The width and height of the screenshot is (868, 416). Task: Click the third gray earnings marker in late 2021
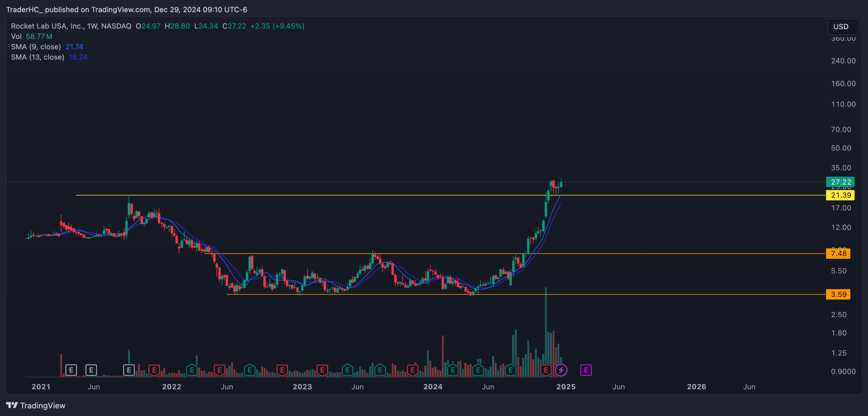[x=129, y=370]
